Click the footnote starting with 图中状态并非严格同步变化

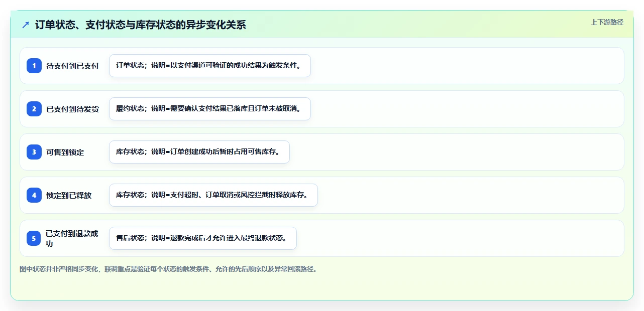coord(168,269)
